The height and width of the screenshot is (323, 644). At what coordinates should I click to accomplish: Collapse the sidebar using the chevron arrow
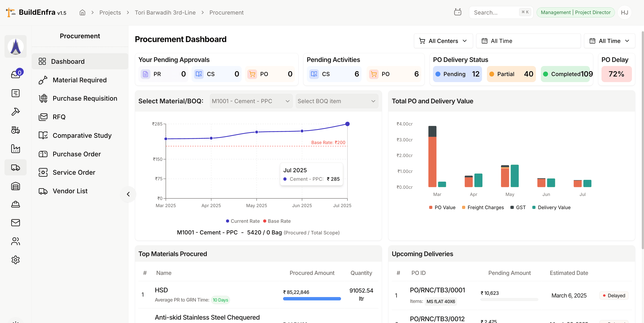click(x=128, y=194)
